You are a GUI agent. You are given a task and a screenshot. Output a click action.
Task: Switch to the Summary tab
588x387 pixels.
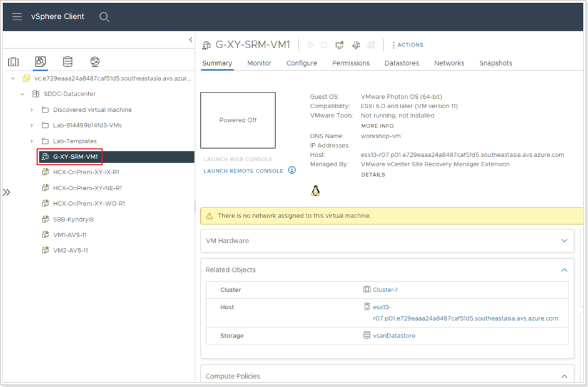point(217,63)
